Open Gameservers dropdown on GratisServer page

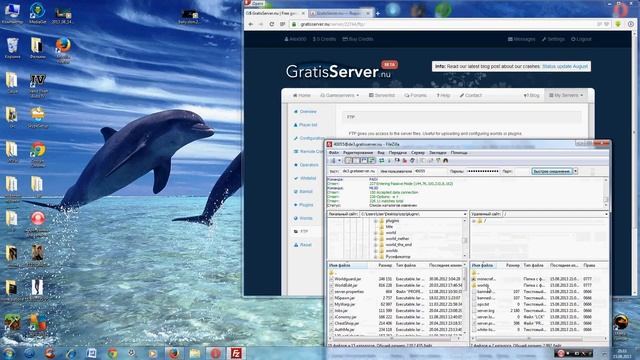pos(340,95)
